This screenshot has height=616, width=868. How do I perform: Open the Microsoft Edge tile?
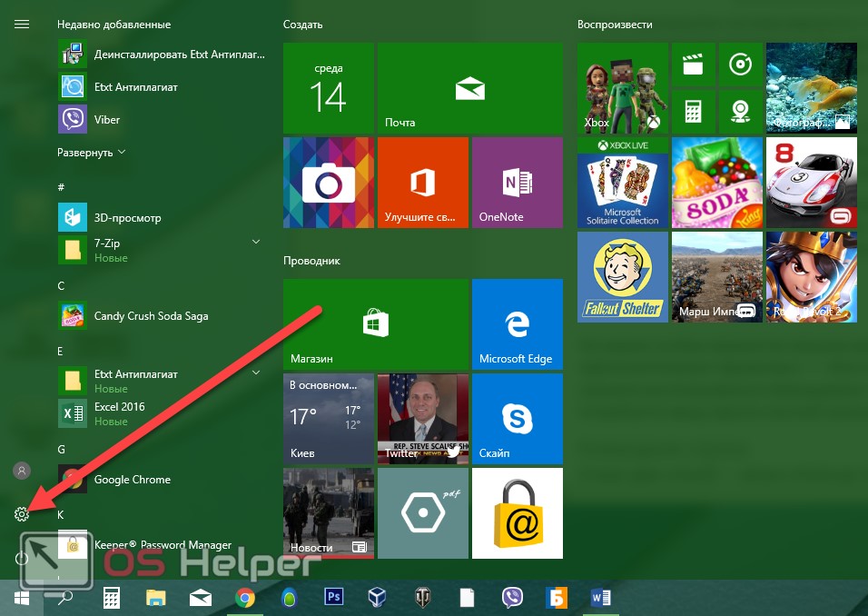click(x=517, y=323)
